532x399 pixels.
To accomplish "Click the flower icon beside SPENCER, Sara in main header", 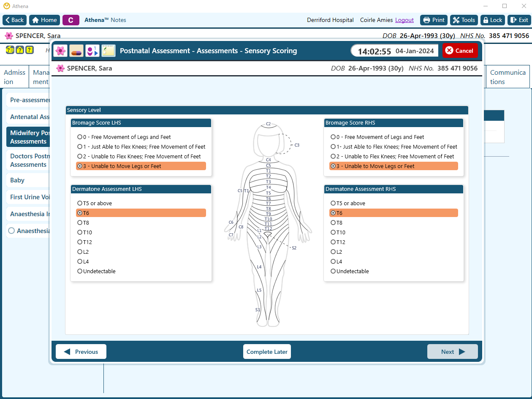I will (x=9, y=36).
